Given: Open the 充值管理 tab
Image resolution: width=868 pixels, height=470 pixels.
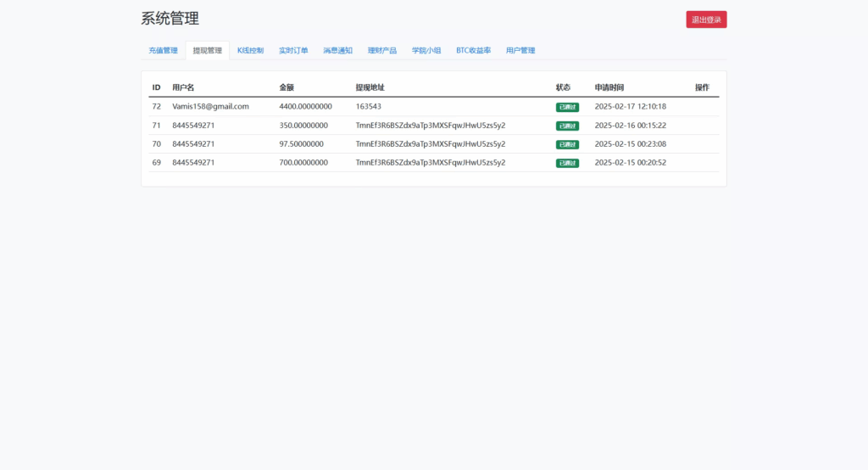Looking at the screenshot, I should 163,51.
